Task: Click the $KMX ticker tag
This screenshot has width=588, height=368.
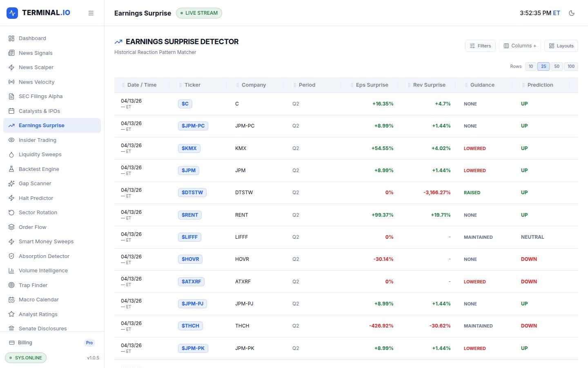Action: (189, 148)
